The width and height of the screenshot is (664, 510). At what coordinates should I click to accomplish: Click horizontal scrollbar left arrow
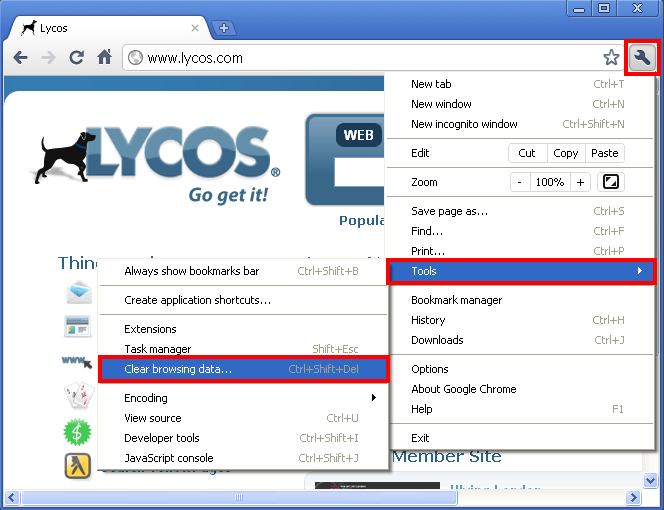point(11,497)
